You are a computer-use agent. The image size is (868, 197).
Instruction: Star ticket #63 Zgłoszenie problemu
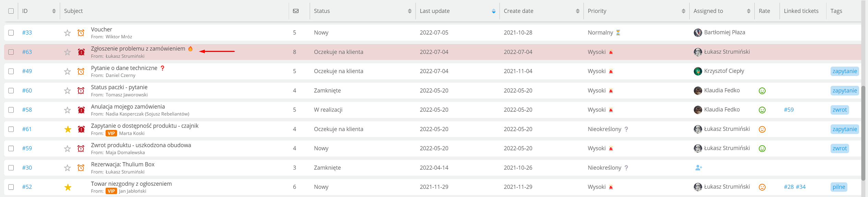[x=68, y=52]
